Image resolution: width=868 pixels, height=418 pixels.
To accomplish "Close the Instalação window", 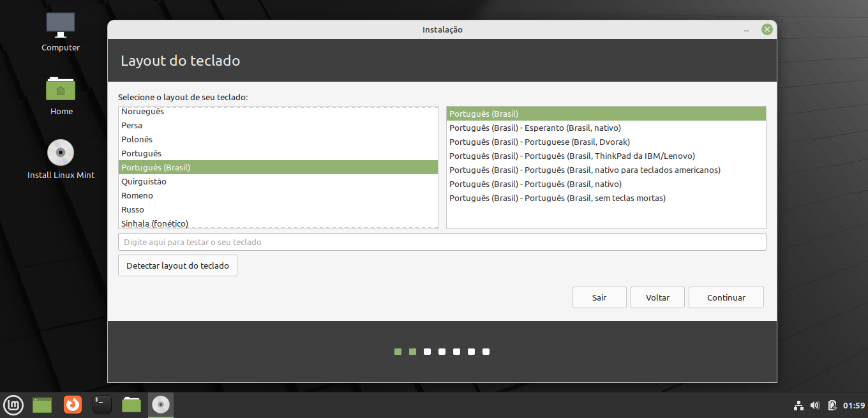I will [x=767, y=29].
